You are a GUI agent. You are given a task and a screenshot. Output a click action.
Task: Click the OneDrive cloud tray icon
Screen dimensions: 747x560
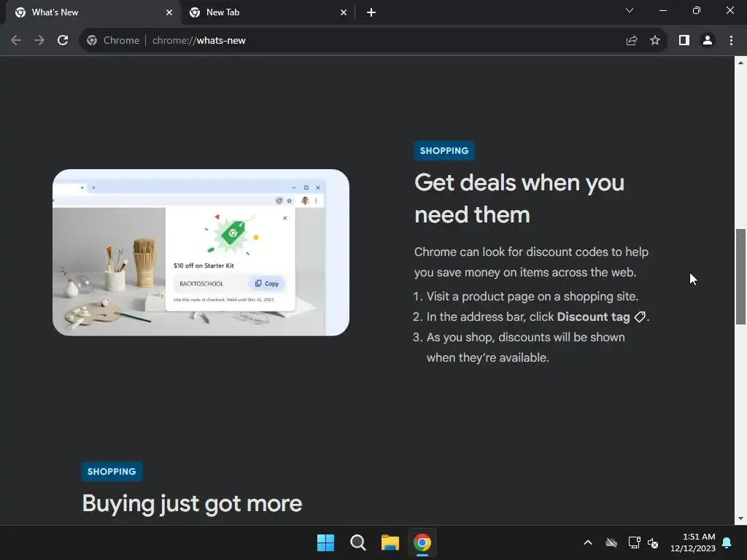click(x=611, y=542)
